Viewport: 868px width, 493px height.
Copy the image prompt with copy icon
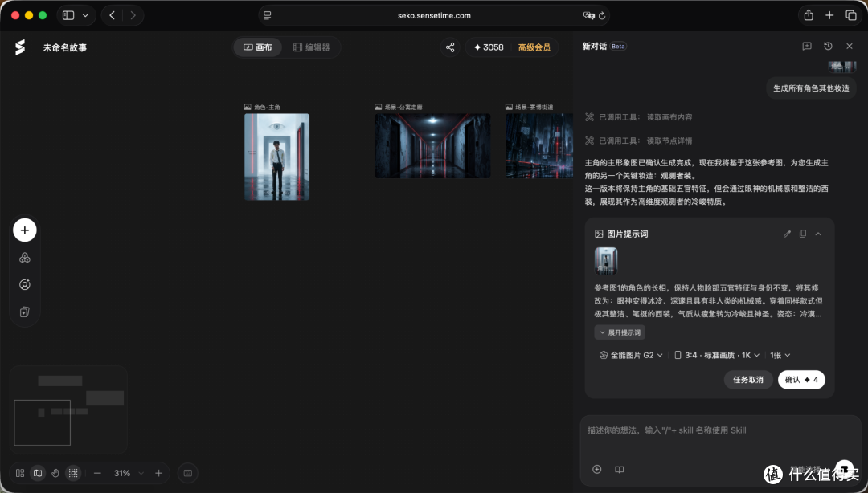point(803,234)
